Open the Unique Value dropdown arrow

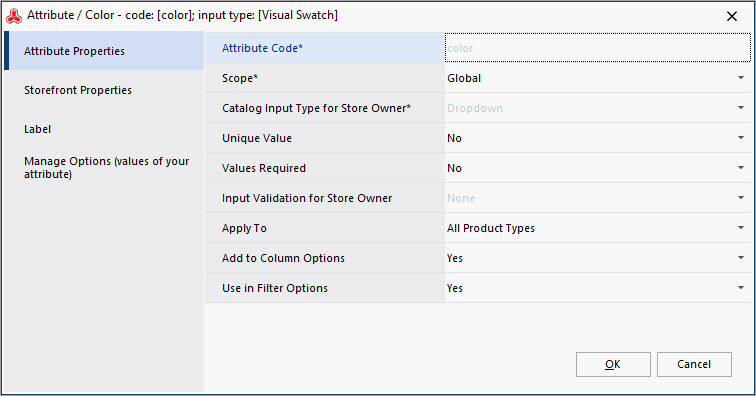click(741, 138)
